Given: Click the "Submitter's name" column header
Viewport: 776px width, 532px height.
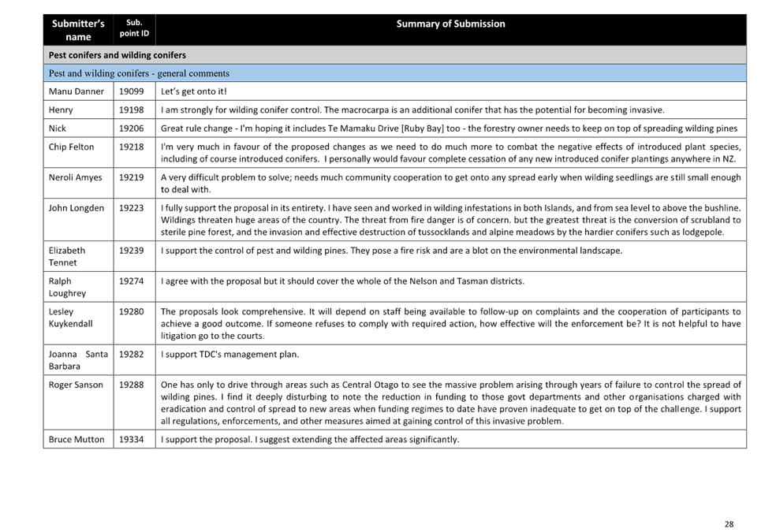Looking at the screenshot, I should point(78,30).
